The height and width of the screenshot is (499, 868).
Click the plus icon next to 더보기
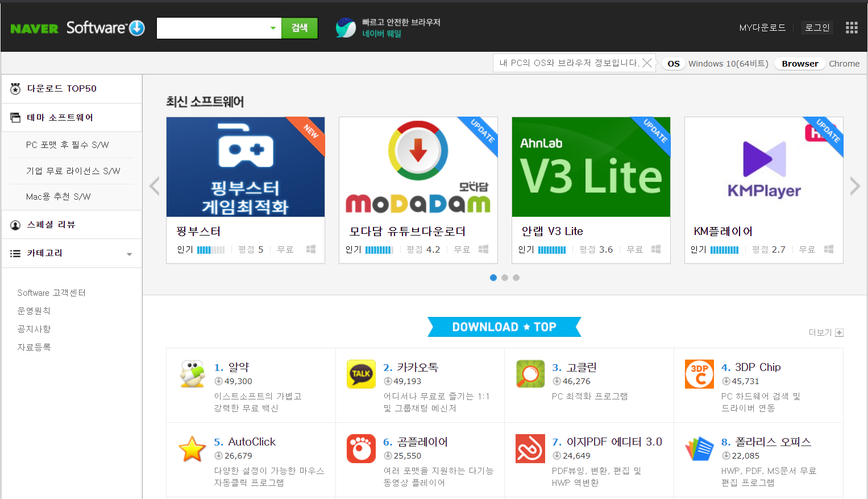tap(840, 333)
